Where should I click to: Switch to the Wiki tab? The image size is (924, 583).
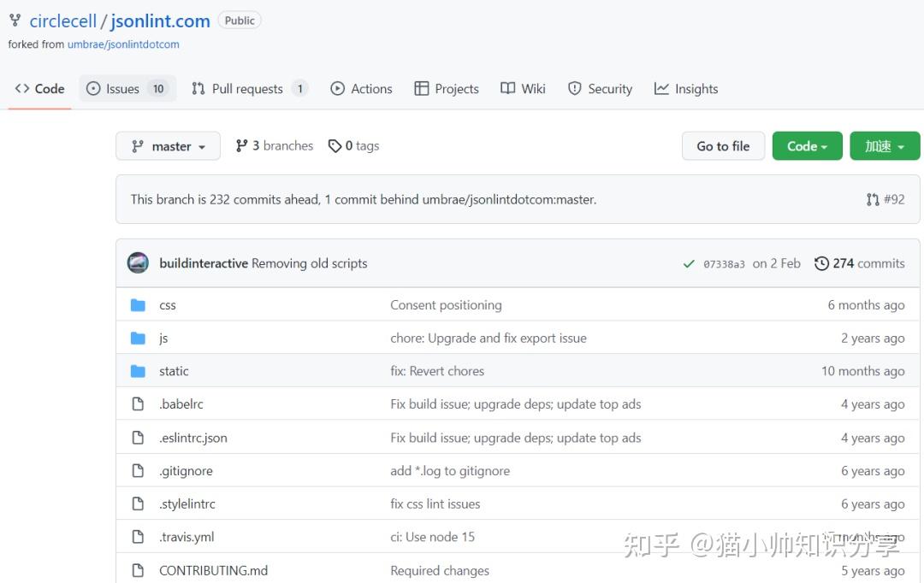[x=523, y=89]
